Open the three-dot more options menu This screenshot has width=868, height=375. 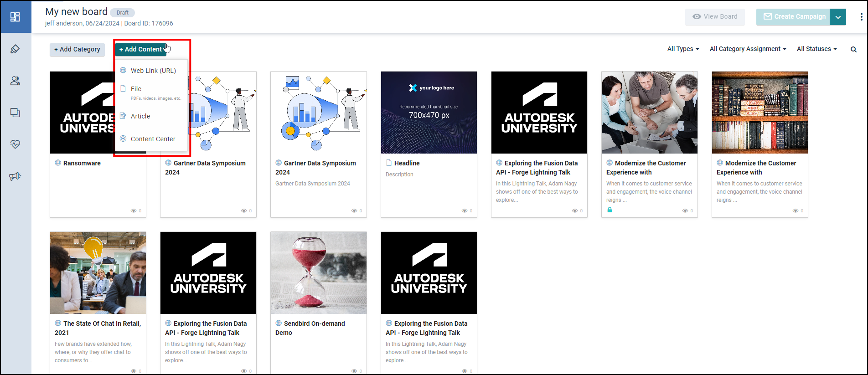[x=861, y=17]
